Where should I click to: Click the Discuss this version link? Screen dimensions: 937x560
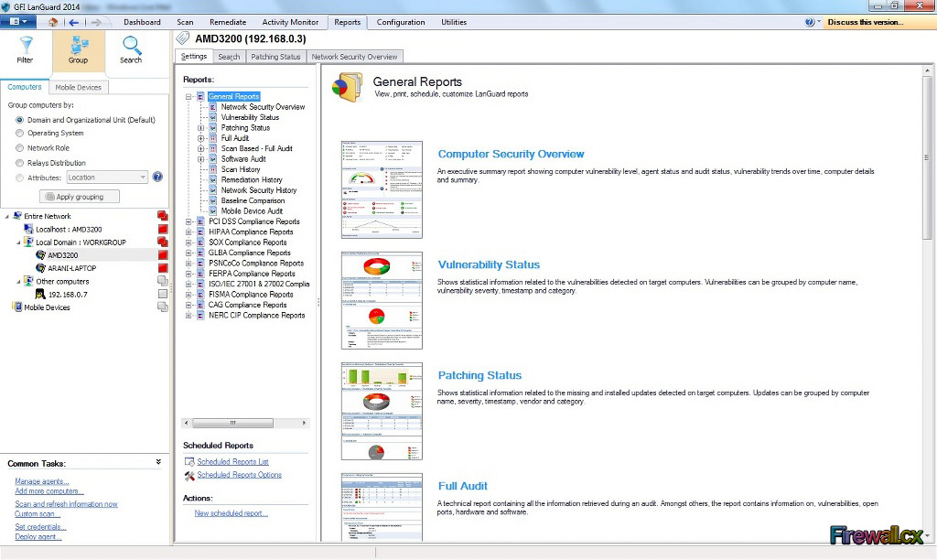click(866, 22)
